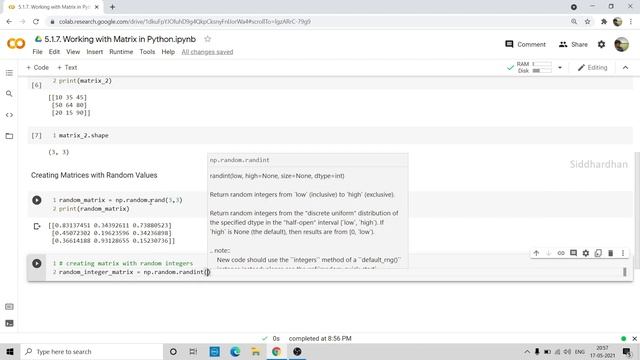Open File Explorer from the taskbar
640x360 pixels.
tap(256, 351)
